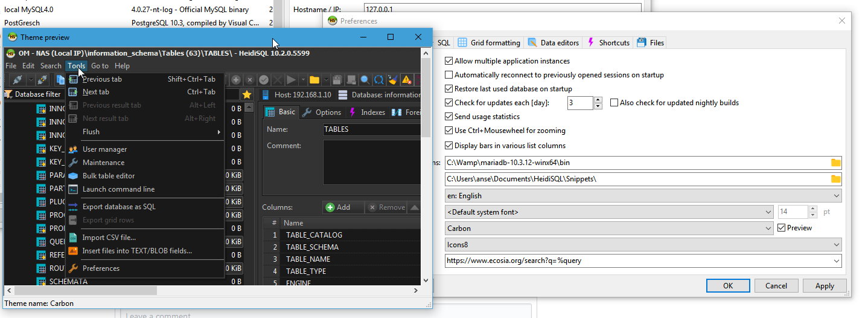Click the Hostname / IP field showing 127.0.0.1
Image resolution: width=868 pixels, height=318 pixels.
click(x=502, y=9)
